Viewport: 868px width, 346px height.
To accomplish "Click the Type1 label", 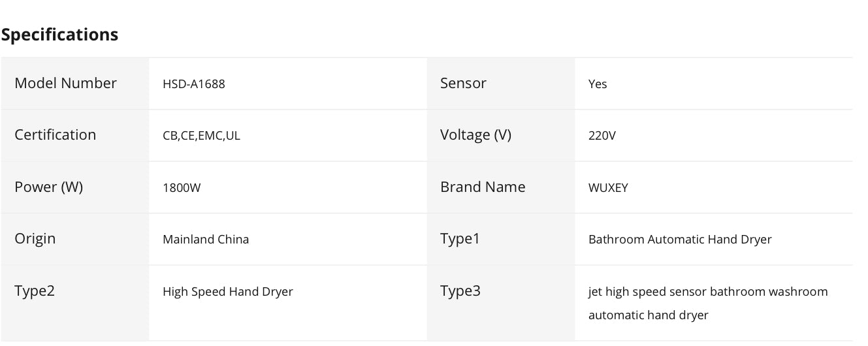I will (x=460, y=238).
